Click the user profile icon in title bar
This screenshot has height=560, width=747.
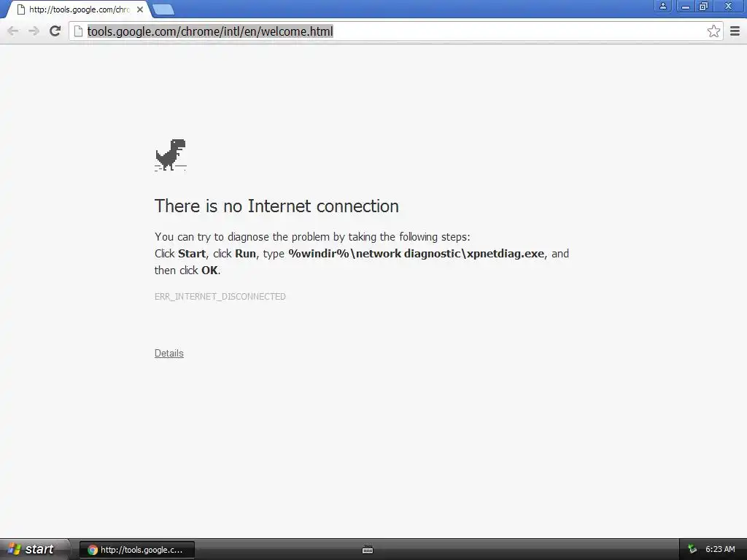tap(662, 6)
